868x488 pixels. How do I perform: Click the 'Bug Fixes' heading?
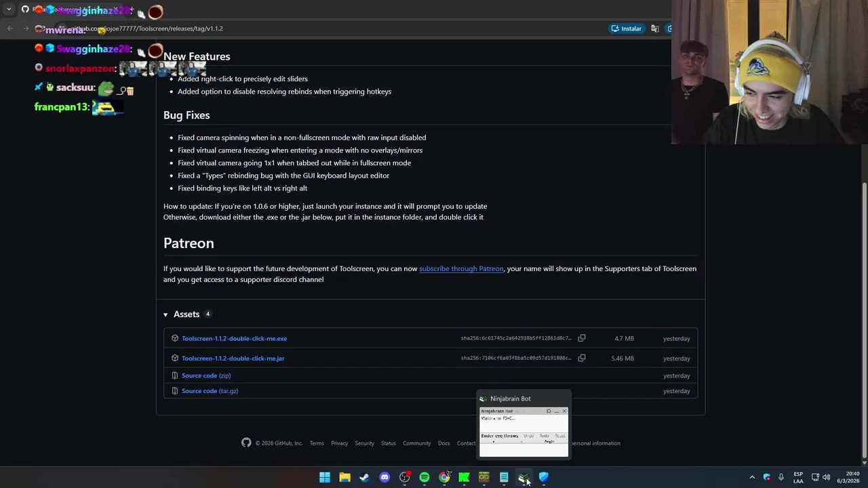(186, 115)
